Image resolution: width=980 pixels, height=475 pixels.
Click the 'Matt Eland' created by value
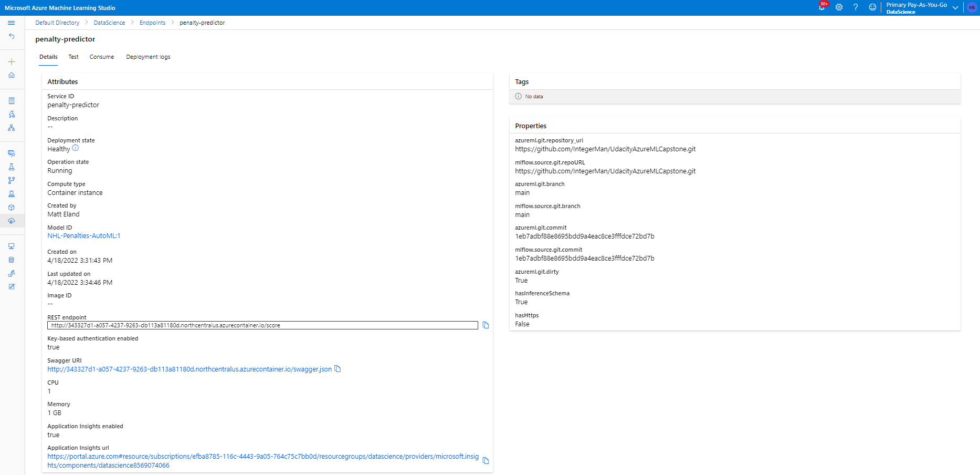point(64,214)
